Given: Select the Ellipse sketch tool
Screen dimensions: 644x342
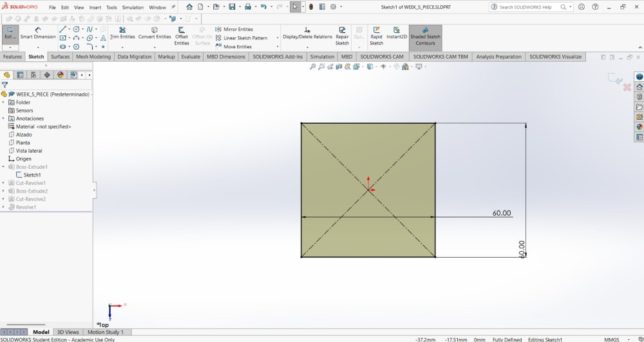Looking at the screenshot, I should point(90,38).
